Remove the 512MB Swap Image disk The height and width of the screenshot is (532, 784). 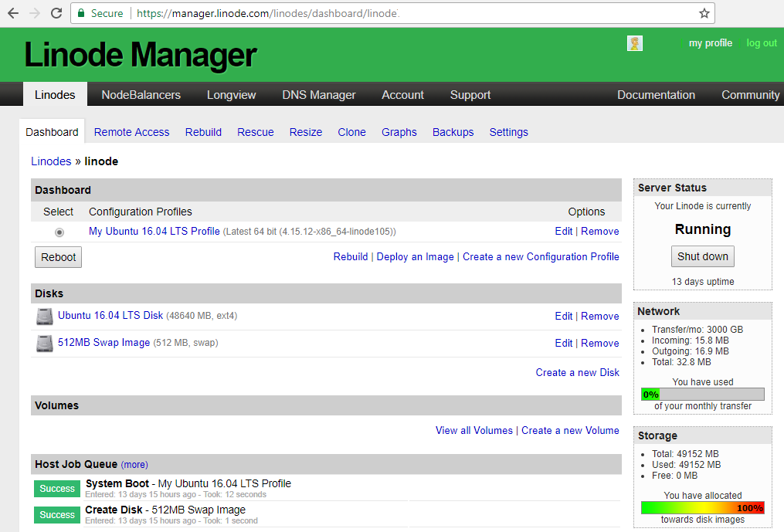point(600,343)
